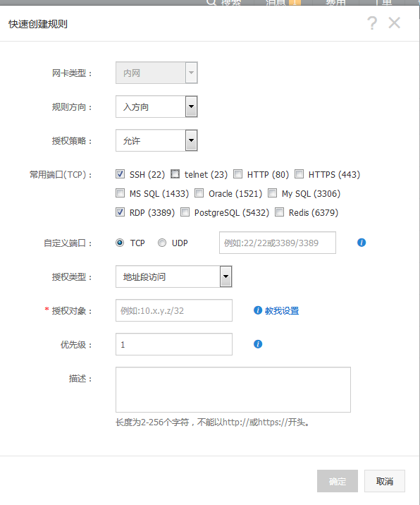Select the TCP radio button
This screenshot has width=420, height=505.
120,243
